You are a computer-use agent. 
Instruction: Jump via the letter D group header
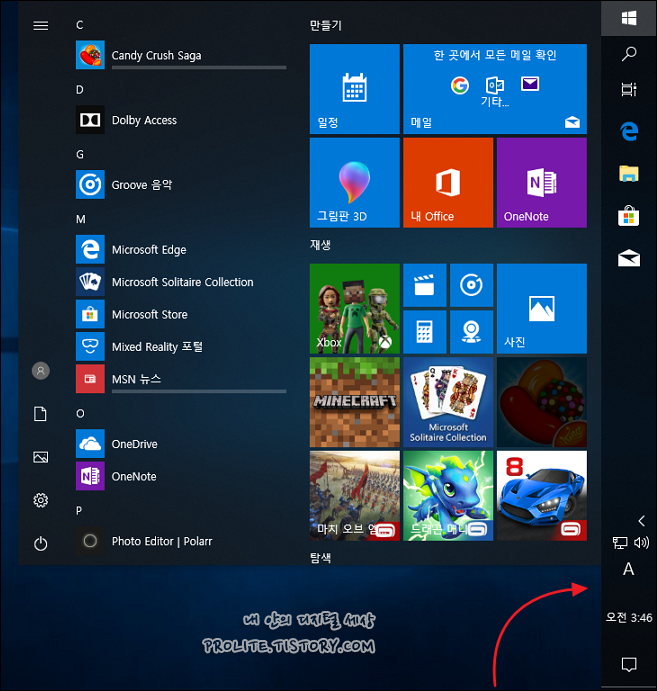tap(80, 90)
